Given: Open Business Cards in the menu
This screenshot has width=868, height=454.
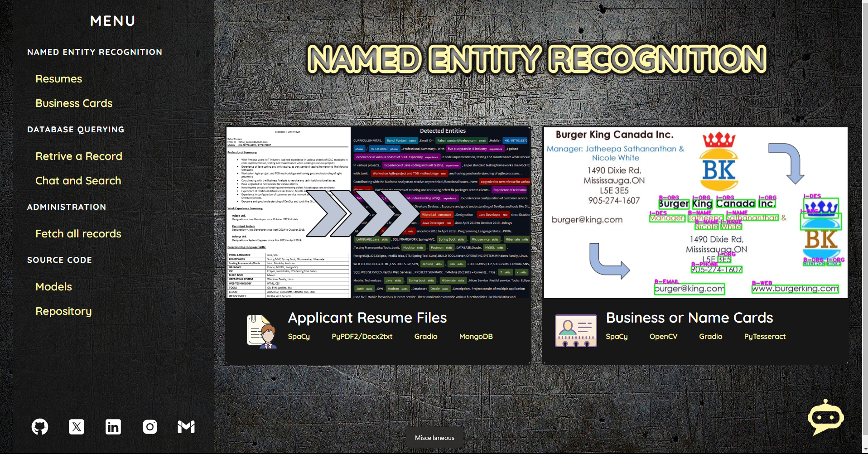Looking at the screenshot, I should 74,103.
